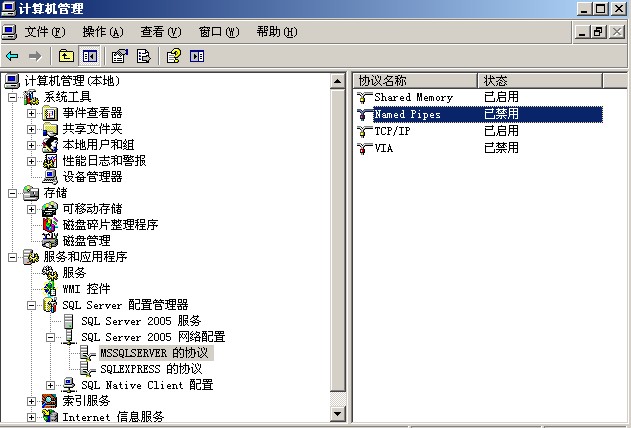The image size is (631, 428).
Task: Click the 本地用户和组 icon
Action: coord(50,145)
